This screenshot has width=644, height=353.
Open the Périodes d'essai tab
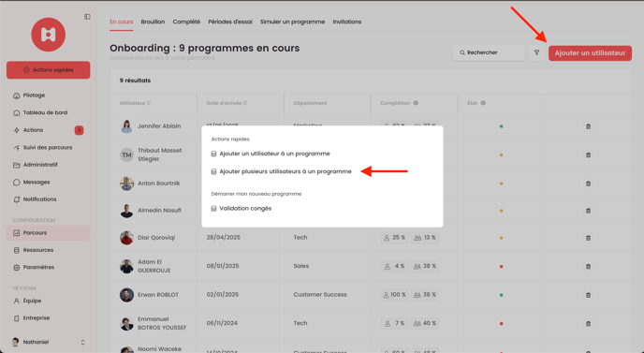pyautogui.click(x=230, y=22)
